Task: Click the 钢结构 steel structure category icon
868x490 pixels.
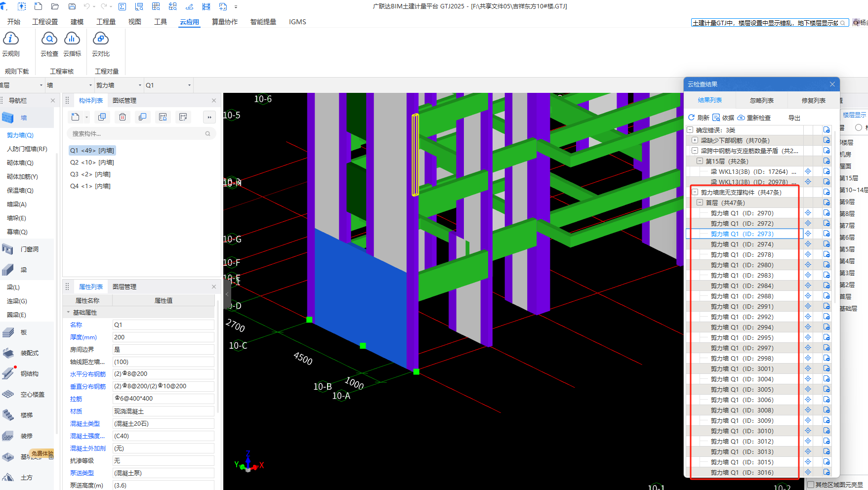Action: point(8,373)
